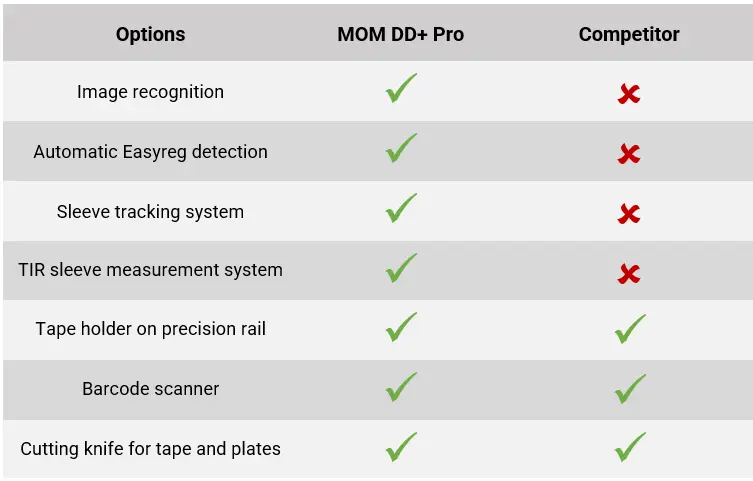Select the MOM DD+ Pro column header
Viewport: 753px width, 481px height.
coord(400,34)
